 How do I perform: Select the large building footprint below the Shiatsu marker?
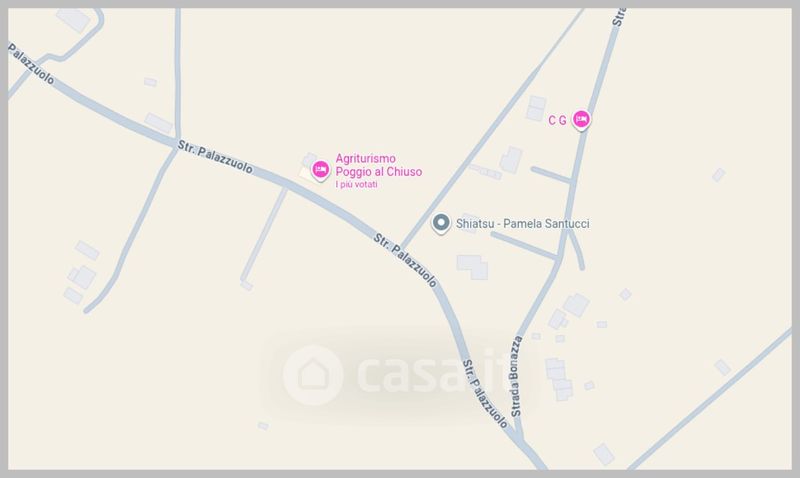[x=472, y=267]
